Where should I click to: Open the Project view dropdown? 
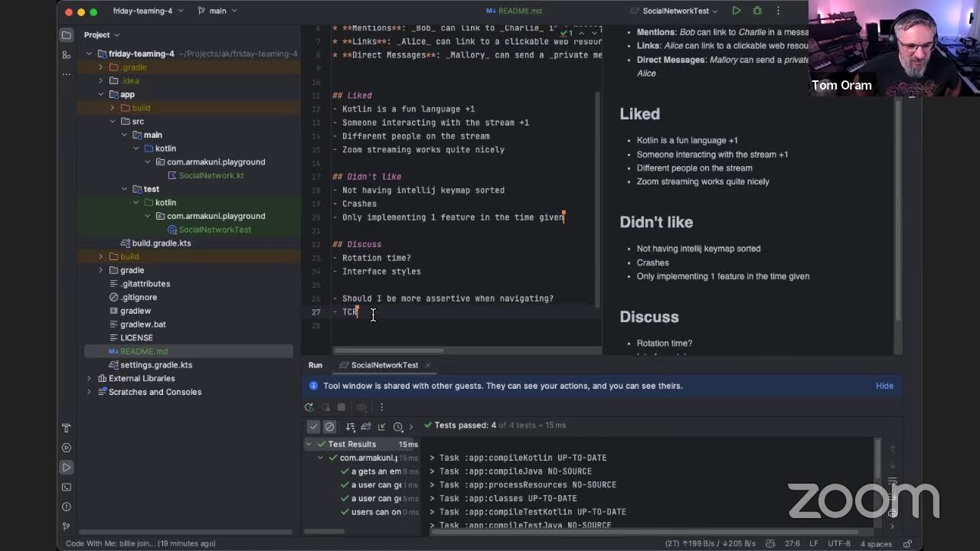tap(102, 34)
